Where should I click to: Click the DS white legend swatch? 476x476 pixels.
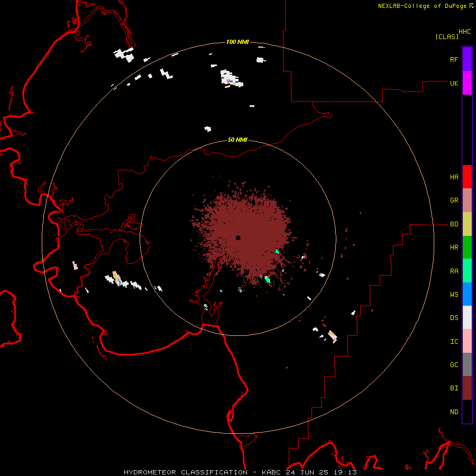[x=467, y=317]
